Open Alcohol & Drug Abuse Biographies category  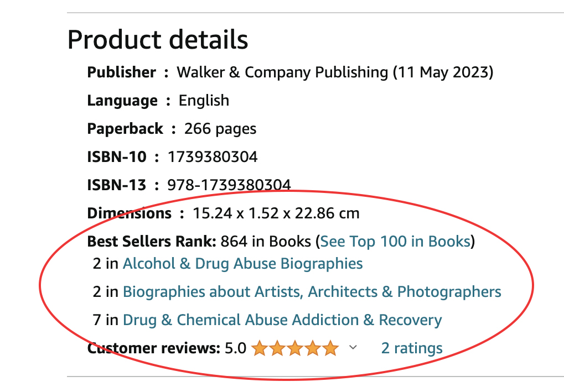coord(242,264)
